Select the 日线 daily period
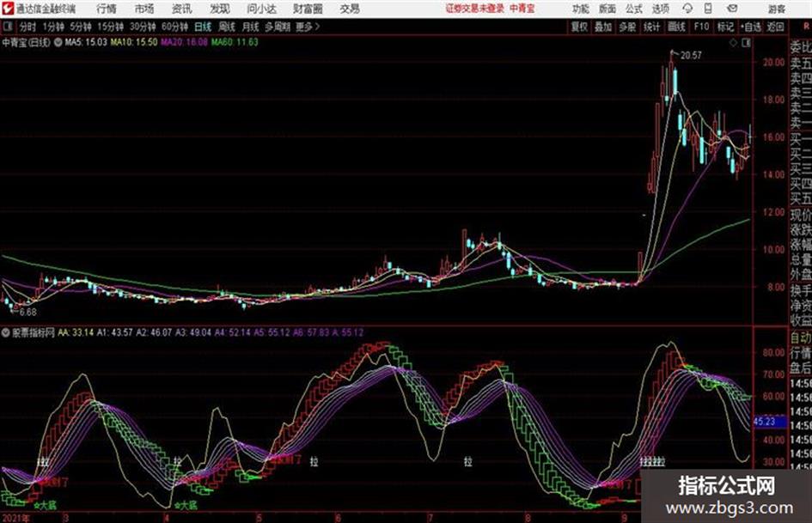The width and height of the screenshot is (812, 523). [x=203, y=27]
